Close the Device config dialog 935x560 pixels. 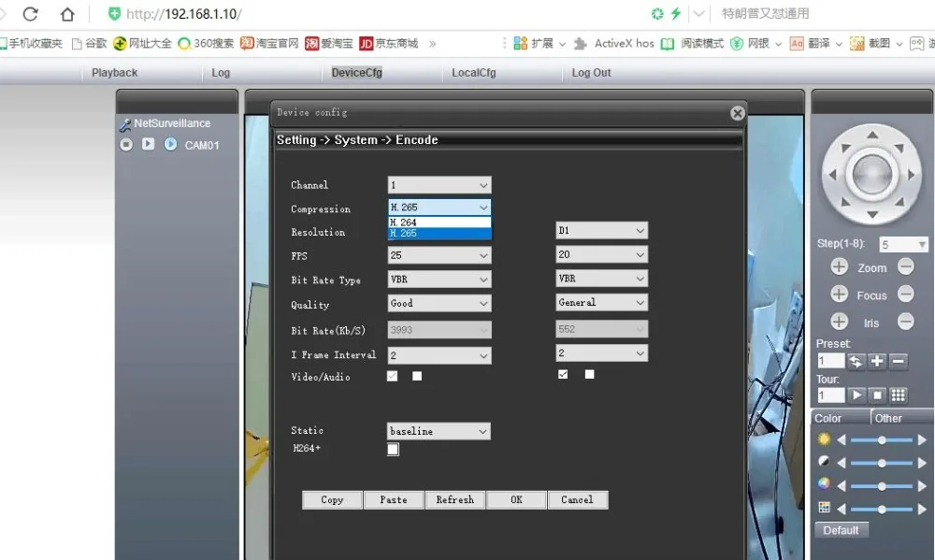coord(737,113)
